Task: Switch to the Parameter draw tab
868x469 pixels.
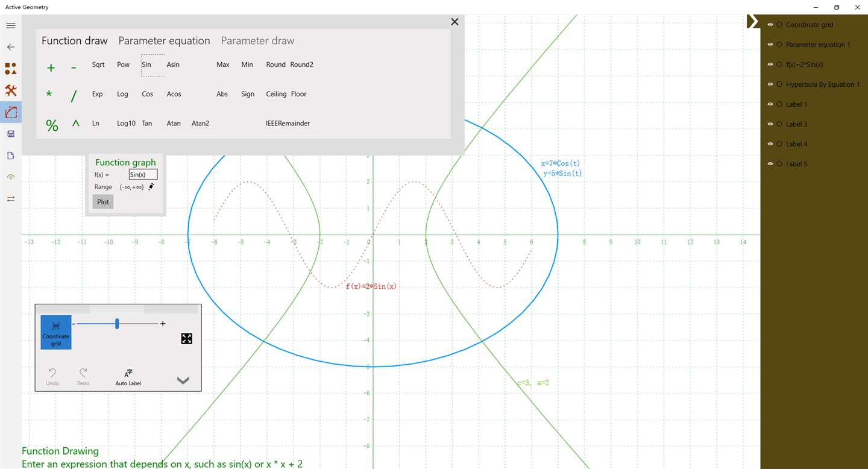Action: click(x=257, y=41)
